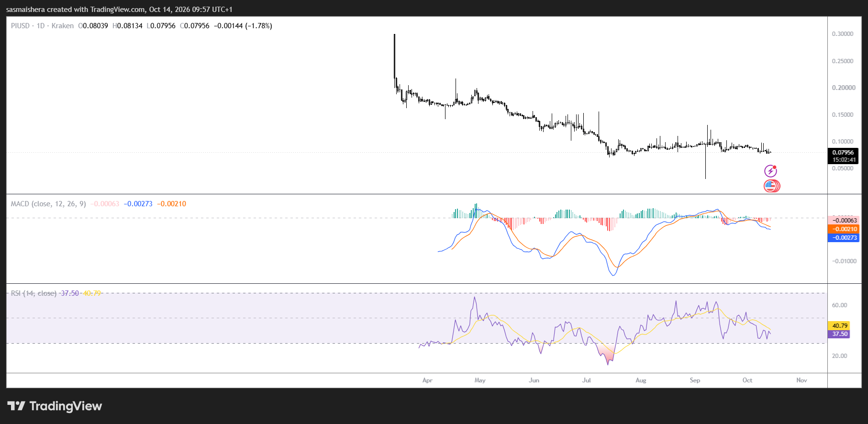Click the MACD histogram value tag -0.00063
This screenshot has width=868, height=424.
coord(843,220)
